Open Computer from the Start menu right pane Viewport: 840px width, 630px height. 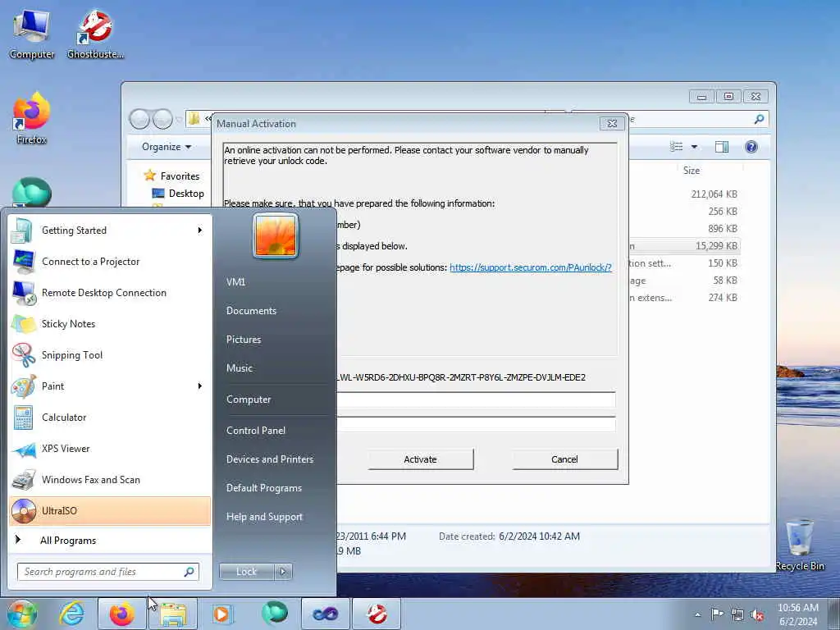249,399
